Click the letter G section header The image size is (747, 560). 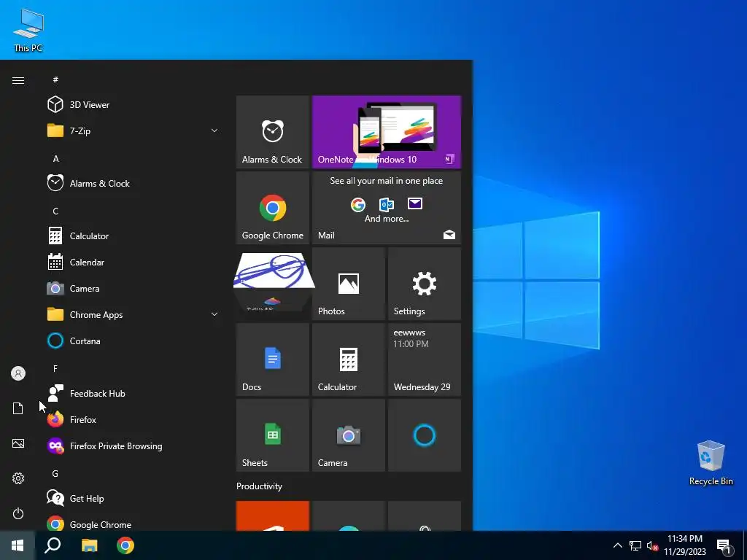pyautogui.click(x=55, y=473)
